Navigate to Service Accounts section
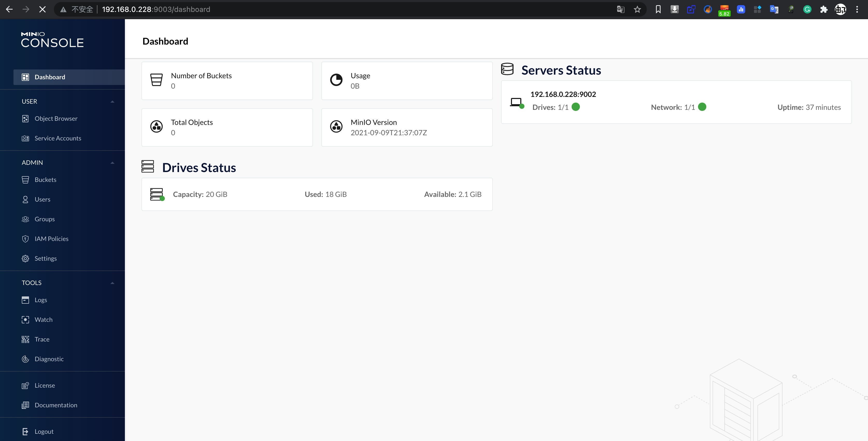The width and height of the screenshot is (868, 441). (58, 138)
